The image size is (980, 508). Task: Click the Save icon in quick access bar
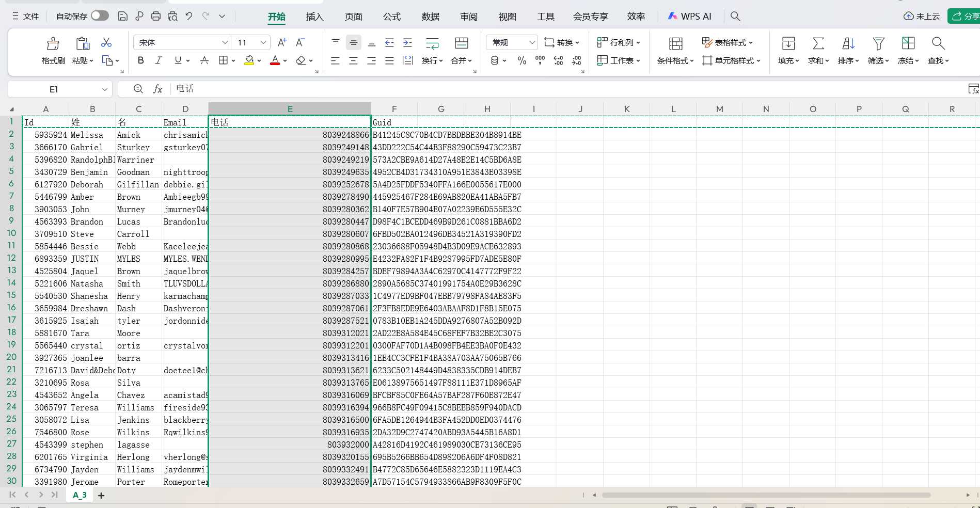pyautogui.click(x=123, y=17)
